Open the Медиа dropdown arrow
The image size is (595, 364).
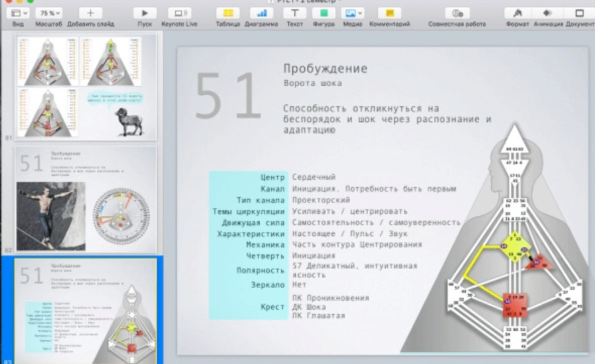pyautogui.click(x=359, y=14)
